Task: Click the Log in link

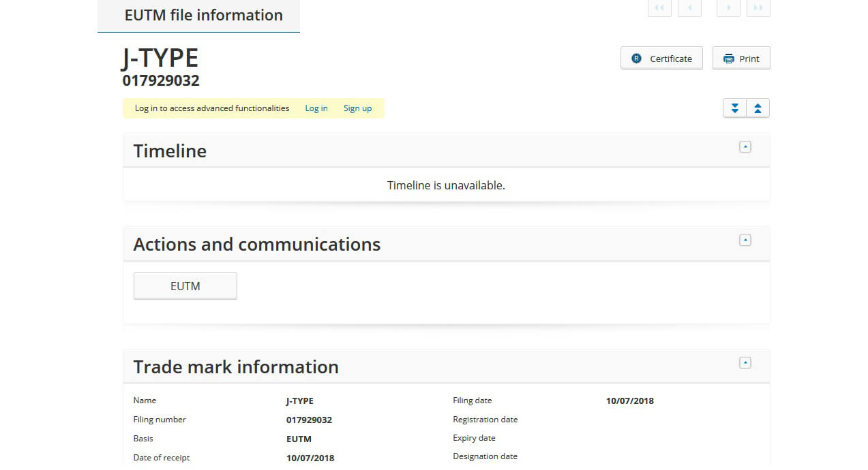Action: pyautogui.click(x=316, y=108)
